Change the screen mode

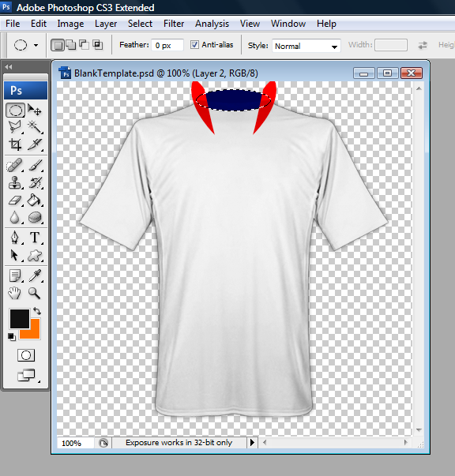pos(26,375)
